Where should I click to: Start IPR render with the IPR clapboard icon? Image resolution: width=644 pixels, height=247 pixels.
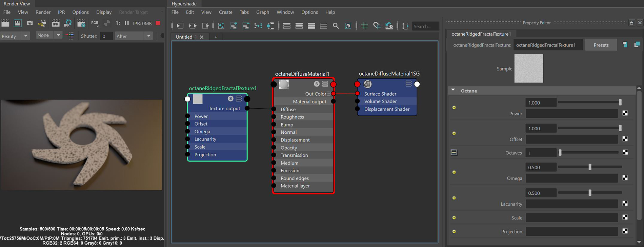click(55, 23)
